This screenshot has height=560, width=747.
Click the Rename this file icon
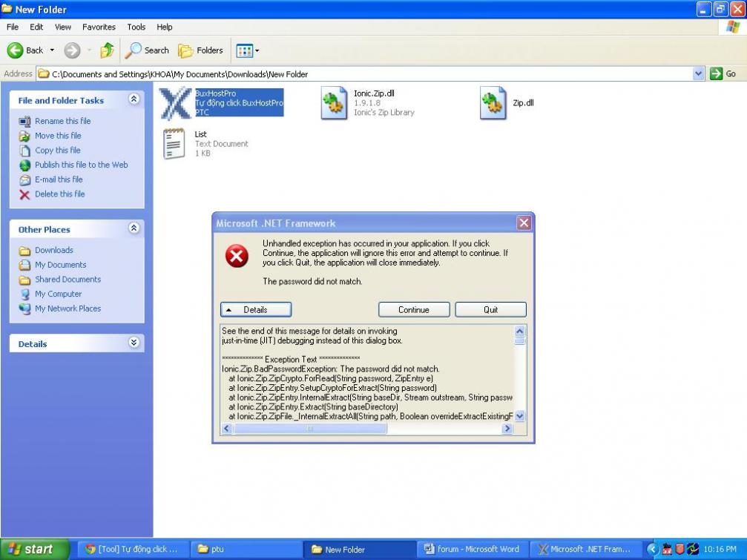24,122
